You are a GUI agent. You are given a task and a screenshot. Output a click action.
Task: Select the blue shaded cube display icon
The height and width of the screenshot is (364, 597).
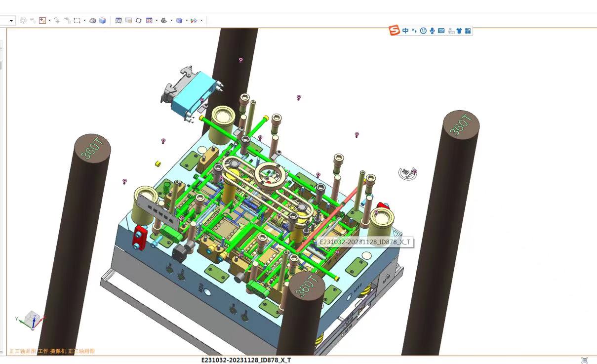point(102,21)
